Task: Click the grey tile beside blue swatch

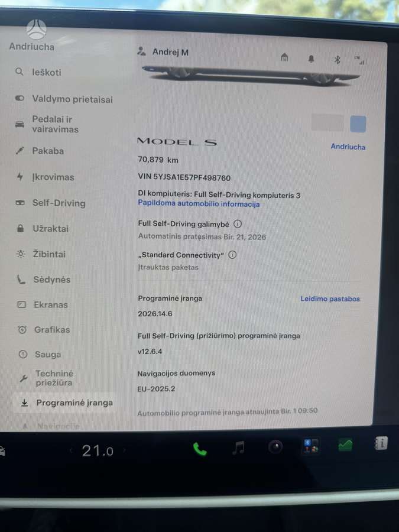Action: [327, 122]
